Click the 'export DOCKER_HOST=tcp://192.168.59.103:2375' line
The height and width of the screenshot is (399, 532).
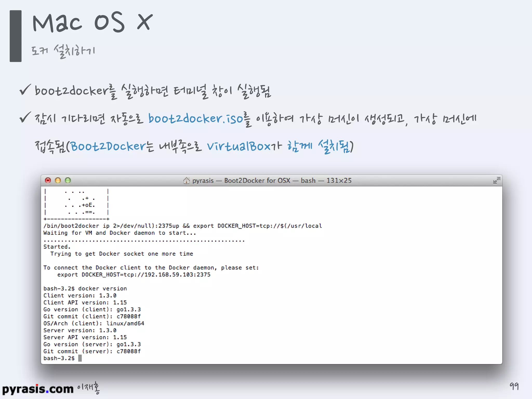point(134,275)
